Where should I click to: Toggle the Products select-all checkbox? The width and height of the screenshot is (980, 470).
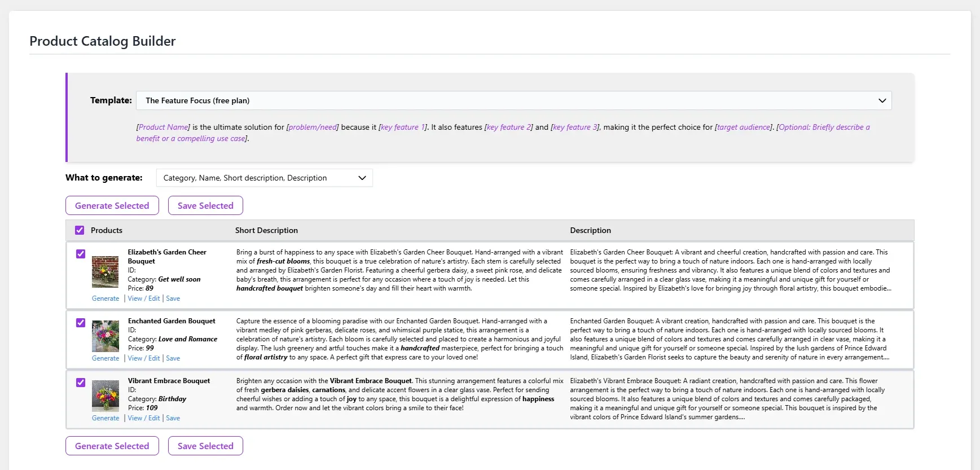pos(80,230)
